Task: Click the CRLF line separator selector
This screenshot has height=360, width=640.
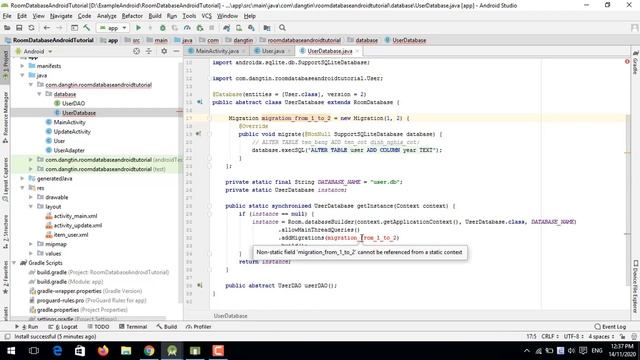Action: (x=549, y=336)
